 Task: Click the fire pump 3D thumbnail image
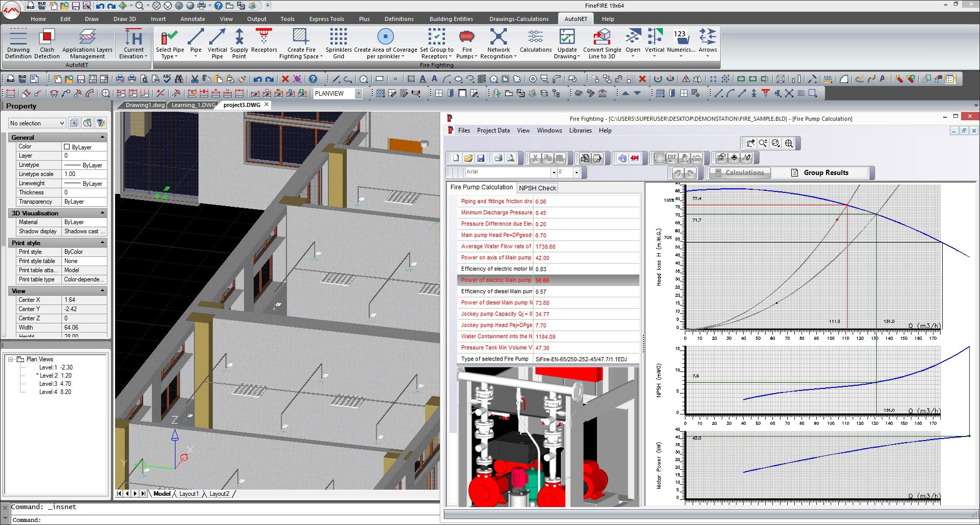tap(548, 437)
